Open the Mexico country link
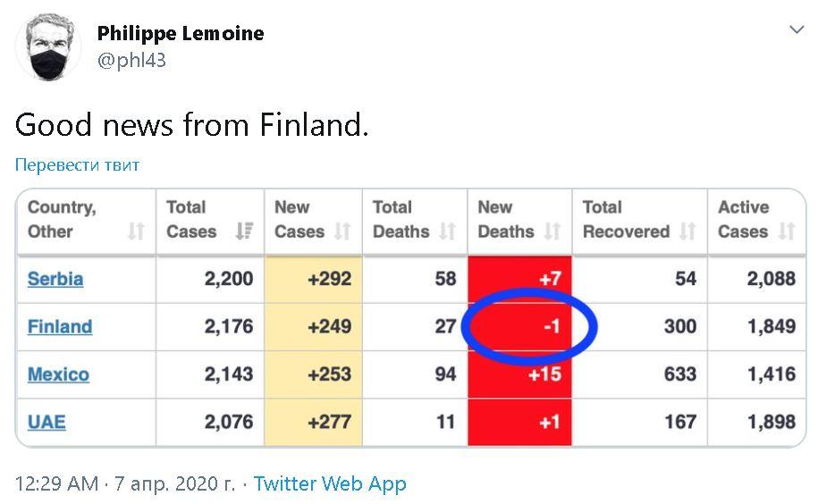Viewport: 826px width, 504px height. [x=58, y=374]
